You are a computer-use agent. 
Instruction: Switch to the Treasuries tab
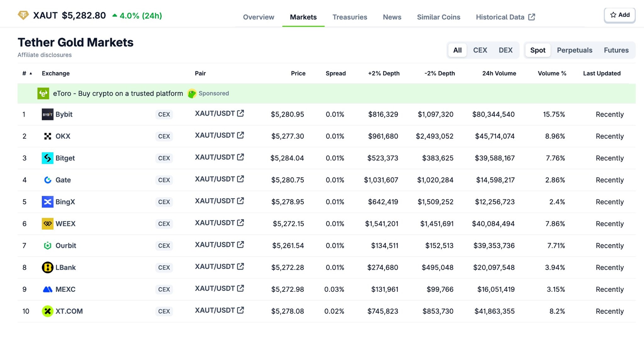click(350, 17)
